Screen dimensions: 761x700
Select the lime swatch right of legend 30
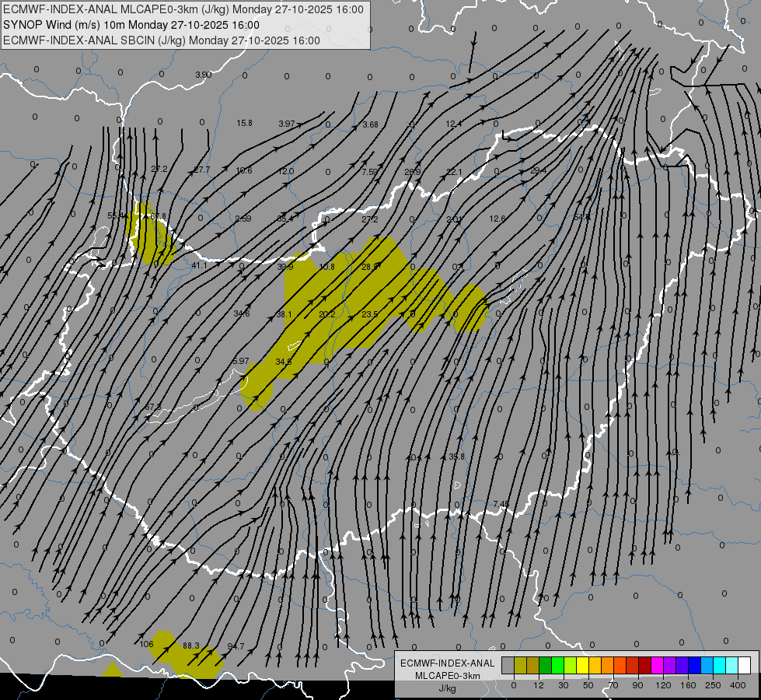tap(571, 666)
